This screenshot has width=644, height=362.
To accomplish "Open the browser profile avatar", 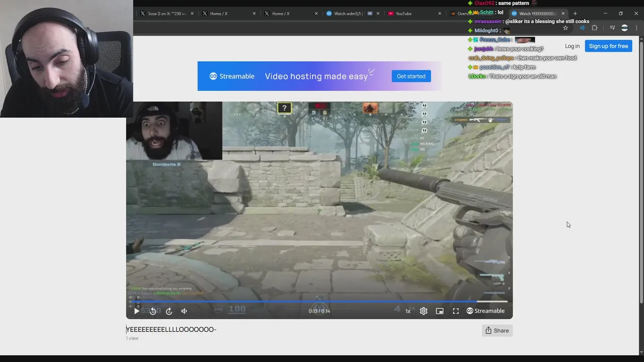I will (x=624, y=28).
